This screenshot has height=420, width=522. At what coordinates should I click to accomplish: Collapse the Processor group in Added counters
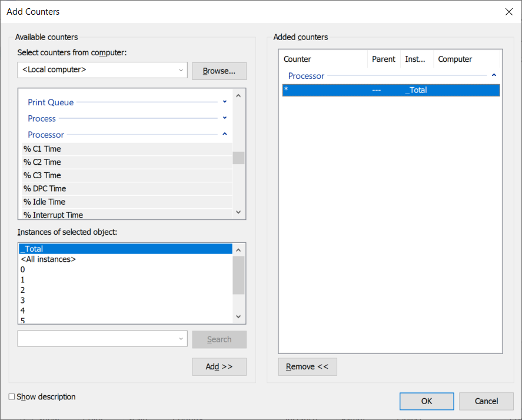[x=494, y=75]
